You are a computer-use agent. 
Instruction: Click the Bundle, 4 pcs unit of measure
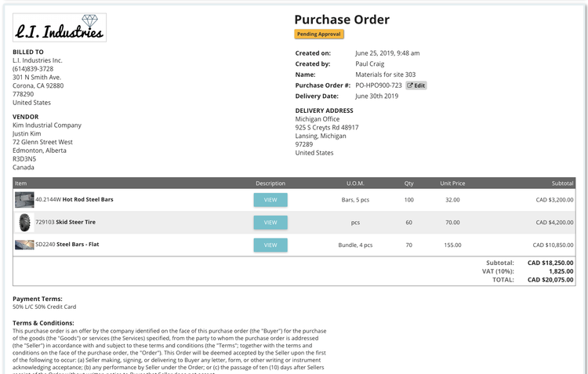click(x=355, y=245)
